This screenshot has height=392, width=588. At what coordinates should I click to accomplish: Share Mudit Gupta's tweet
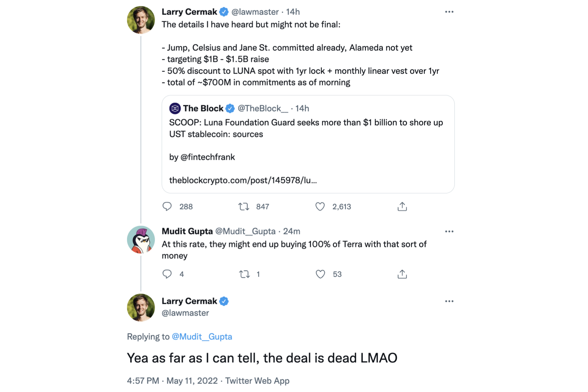tap(402, 274)
